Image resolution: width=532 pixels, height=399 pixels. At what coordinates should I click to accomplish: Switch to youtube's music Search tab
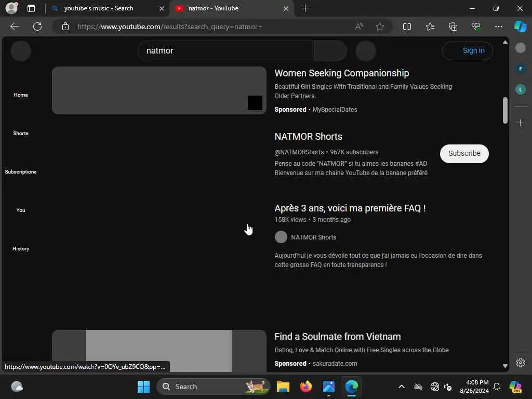click(x=98, y=8)
